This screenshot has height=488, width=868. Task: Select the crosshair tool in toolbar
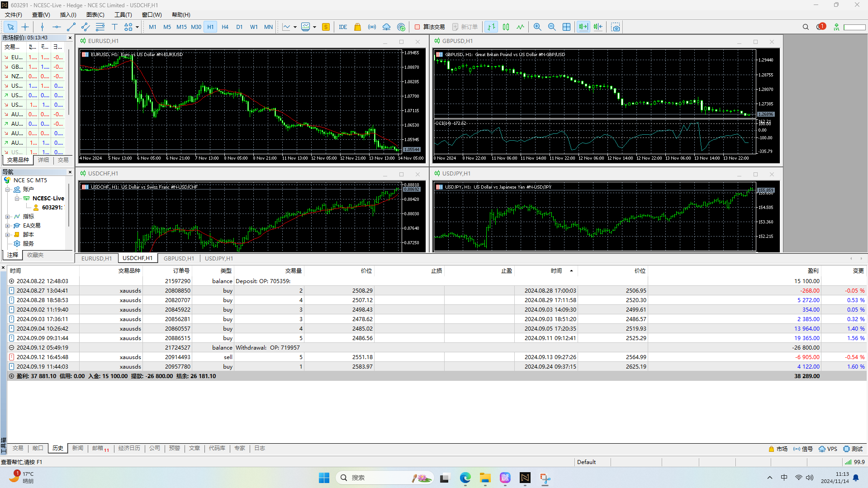pos(25,27)
